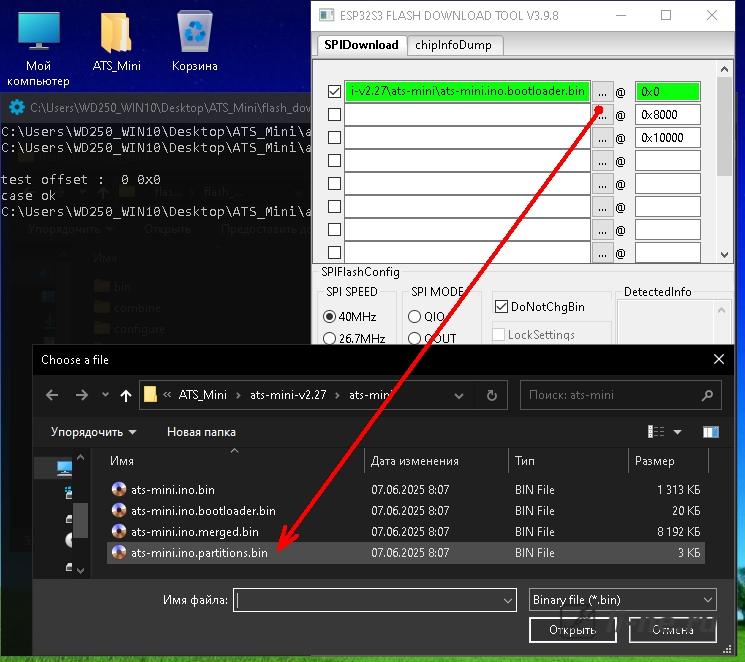Viewport: 745px width, 662px height.
Task: Click the folder icon in address bar
Action: [x=150, y=394]
